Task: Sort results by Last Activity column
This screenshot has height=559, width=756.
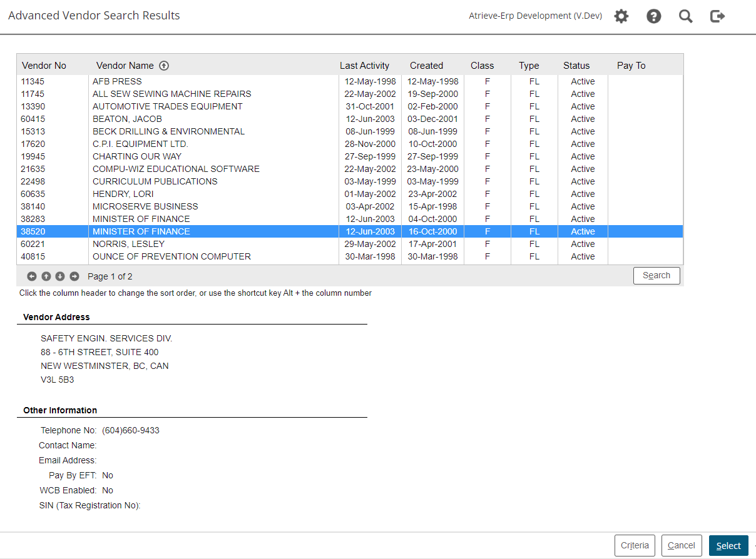Action: pos(364,66)
